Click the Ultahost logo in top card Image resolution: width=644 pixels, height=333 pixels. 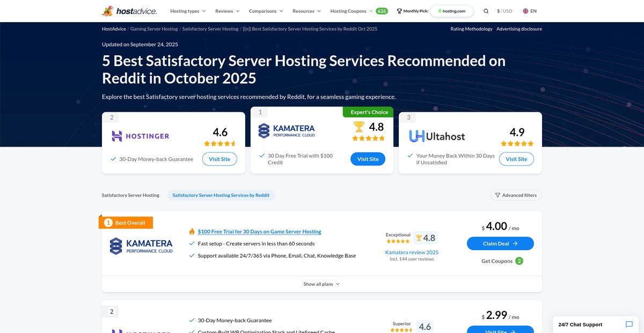point(437,136)
